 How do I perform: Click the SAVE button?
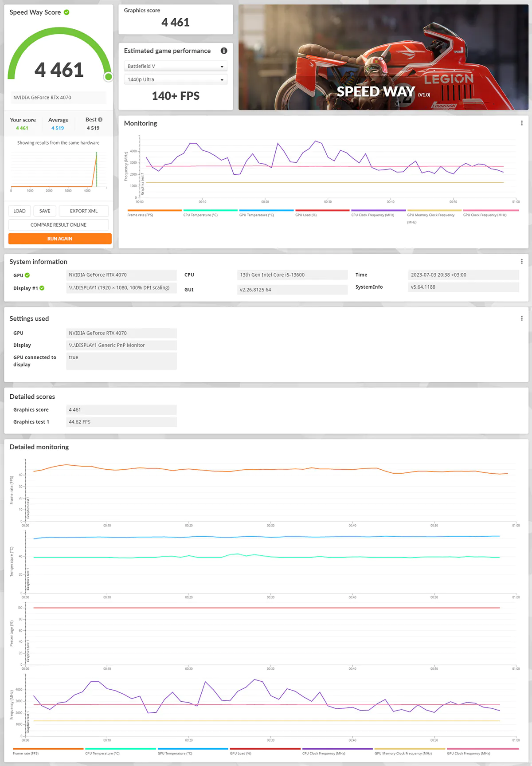click(45, 211)
